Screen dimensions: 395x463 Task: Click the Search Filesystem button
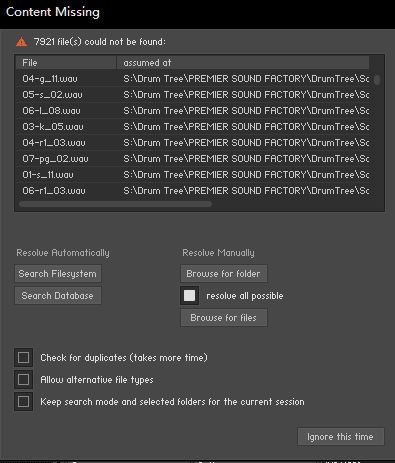click(58, 274)
